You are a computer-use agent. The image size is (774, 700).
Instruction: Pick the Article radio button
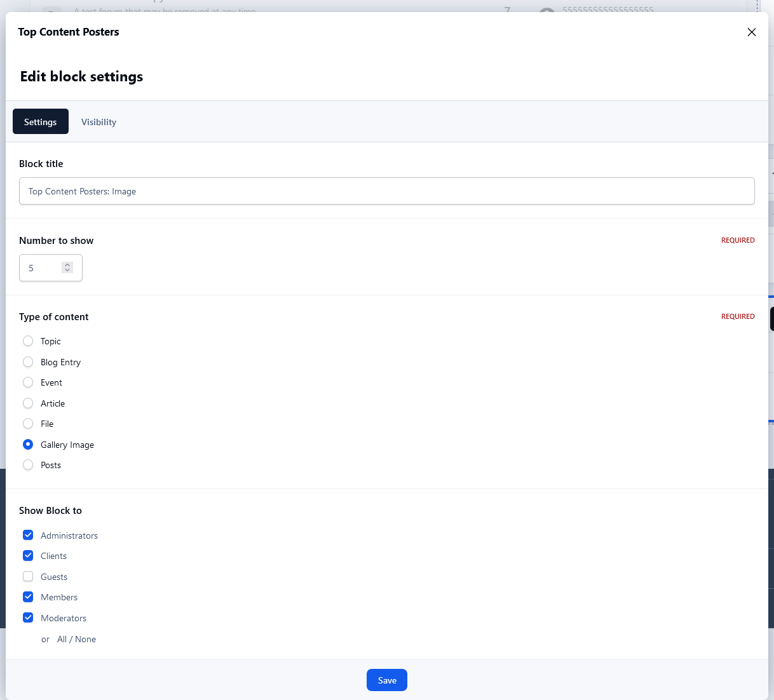(28, 403)
